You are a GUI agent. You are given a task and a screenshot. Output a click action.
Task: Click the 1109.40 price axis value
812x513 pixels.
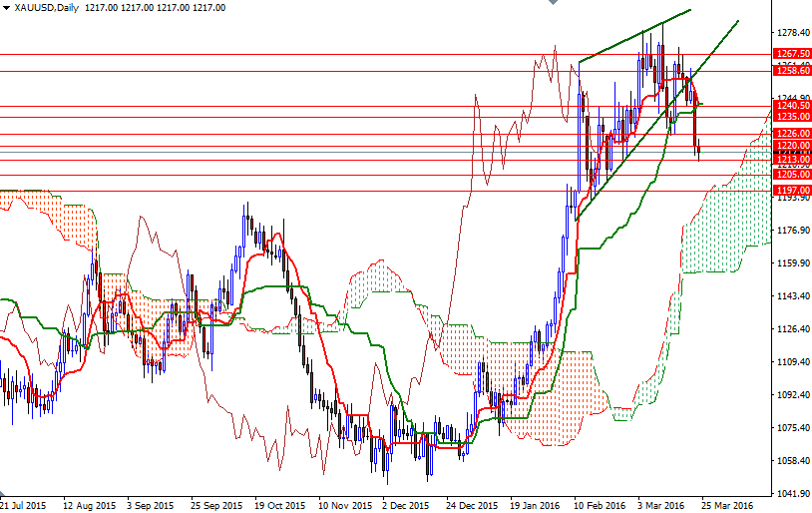coord(793,361)
